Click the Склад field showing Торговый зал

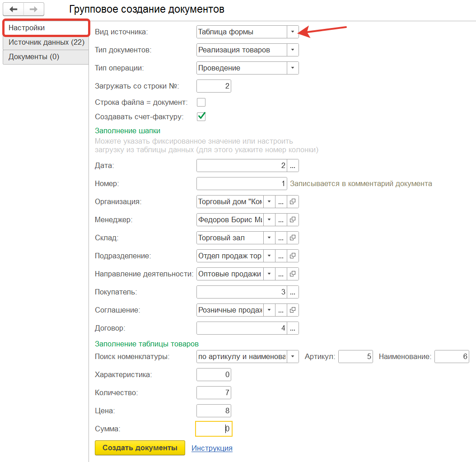[x=230, y=238]
